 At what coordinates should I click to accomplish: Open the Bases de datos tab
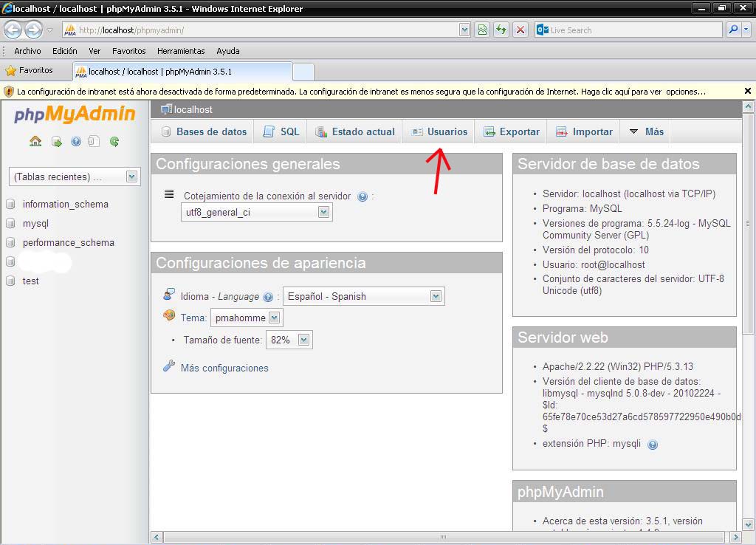(x=204, y=131)
